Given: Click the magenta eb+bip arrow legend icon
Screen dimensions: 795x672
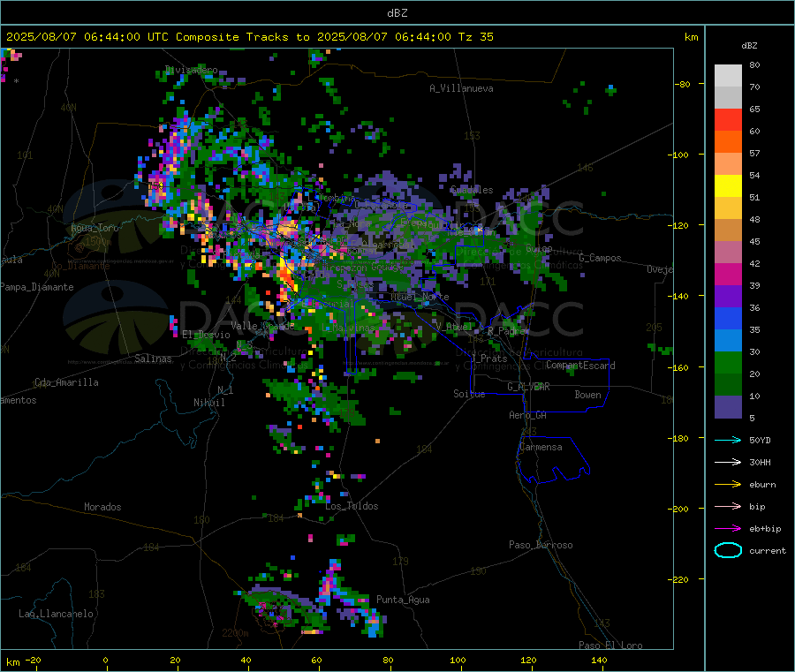Looking at the screenshot, I should [x=728, y=528].
